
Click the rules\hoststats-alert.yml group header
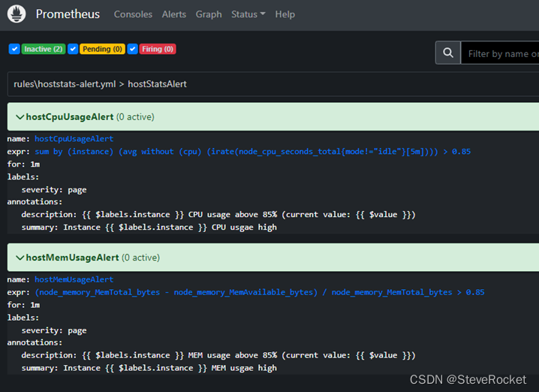click(273, 84)
